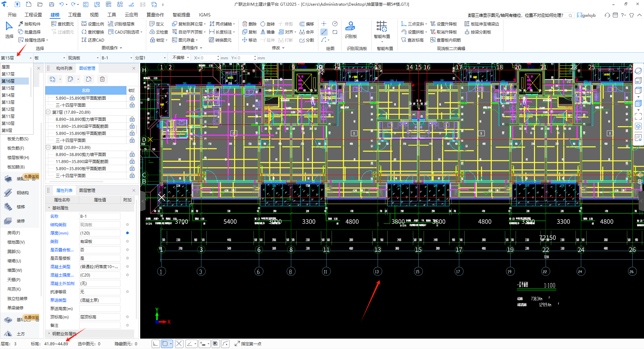The height and width of the screenshot is (349, 644).
Task: Switch to 构件列表 tab
Action: (x=64, y=68)
